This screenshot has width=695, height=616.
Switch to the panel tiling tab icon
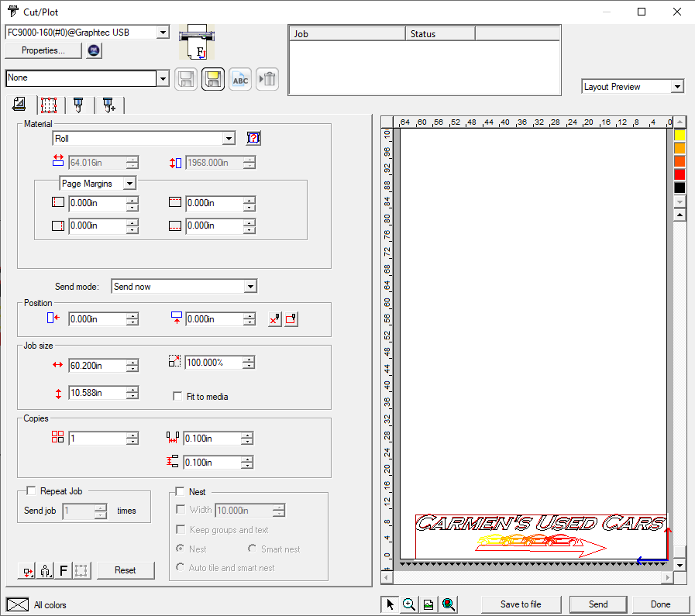(48, 105)
